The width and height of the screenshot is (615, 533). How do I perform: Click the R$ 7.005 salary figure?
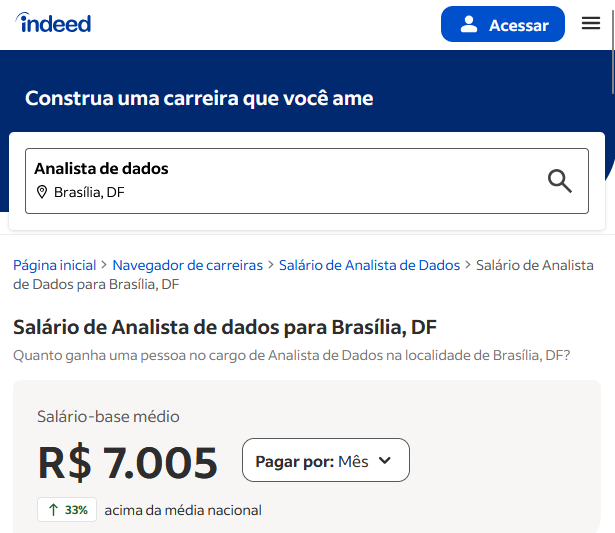(127, 462)
